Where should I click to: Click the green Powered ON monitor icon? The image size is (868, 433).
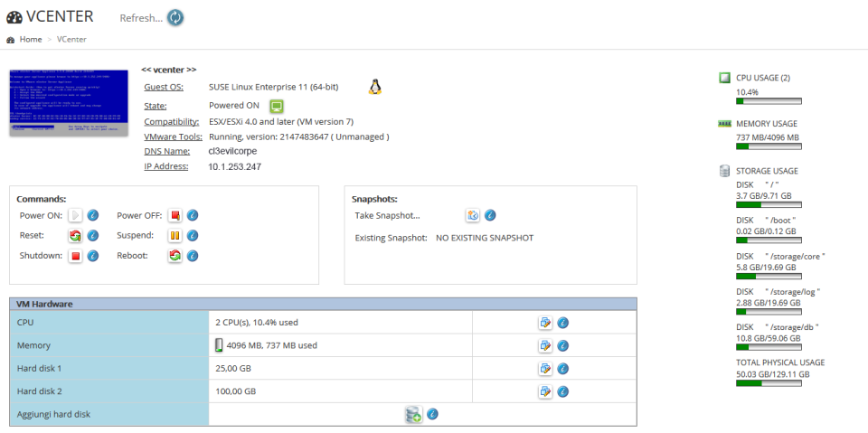(277, 106)
